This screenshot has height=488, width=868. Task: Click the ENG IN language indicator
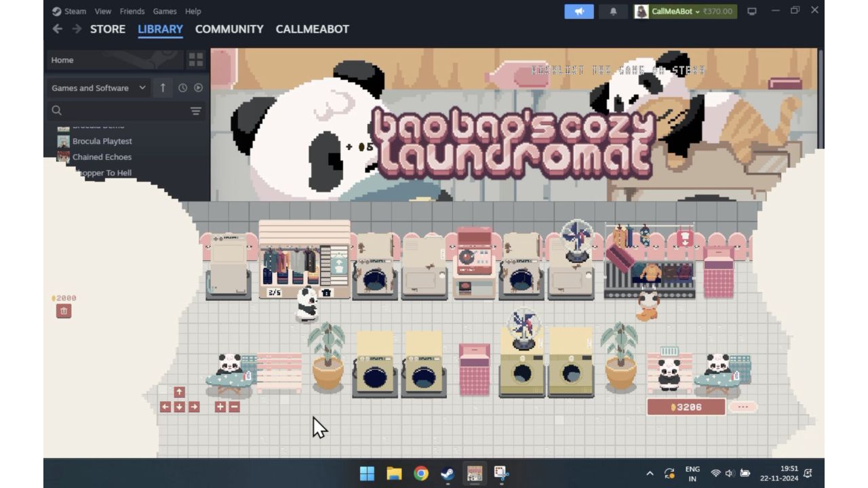point(692,473)
